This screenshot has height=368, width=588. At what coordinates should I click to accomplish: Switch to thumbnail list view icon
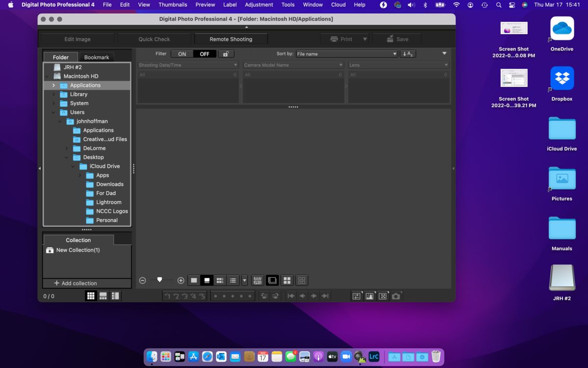[x=233, y=281]
